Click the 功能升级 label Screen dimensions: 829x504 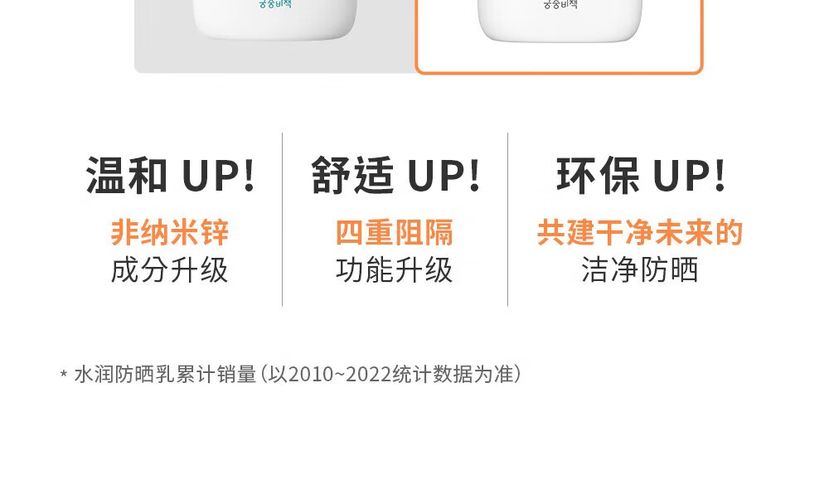(395, 269)
